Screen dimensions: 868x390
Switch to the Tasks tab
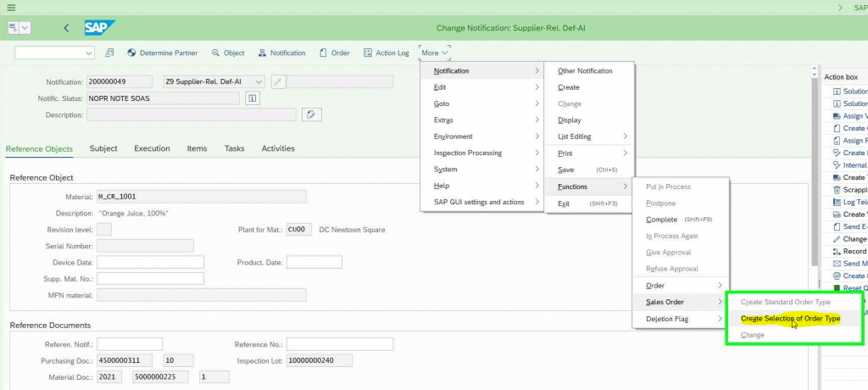(234, 148)
